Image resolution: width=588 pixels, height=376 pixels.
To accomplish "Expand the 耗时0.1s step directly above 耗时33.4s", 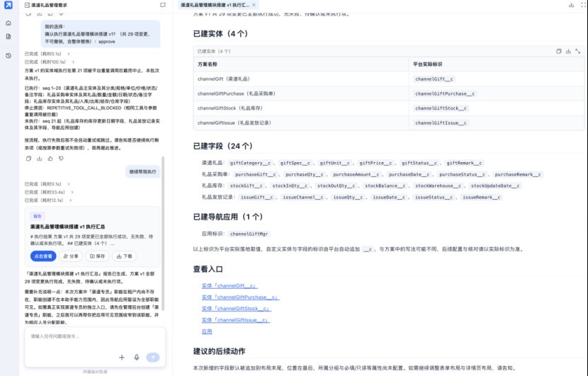I will (47, 184).
